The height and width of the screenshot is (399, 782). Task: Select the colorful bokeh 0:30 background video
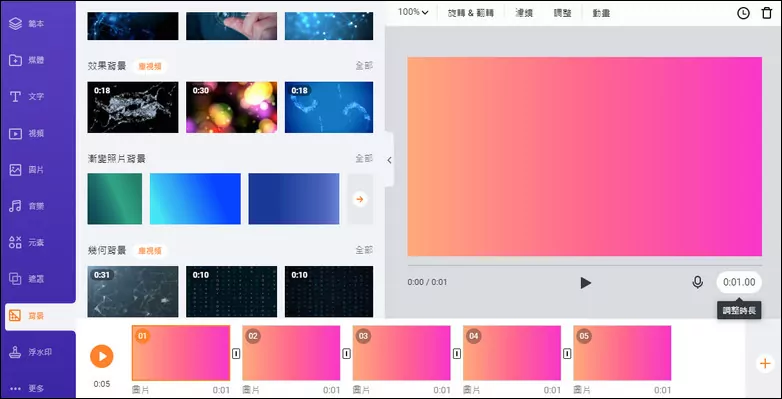click(231, 107)
